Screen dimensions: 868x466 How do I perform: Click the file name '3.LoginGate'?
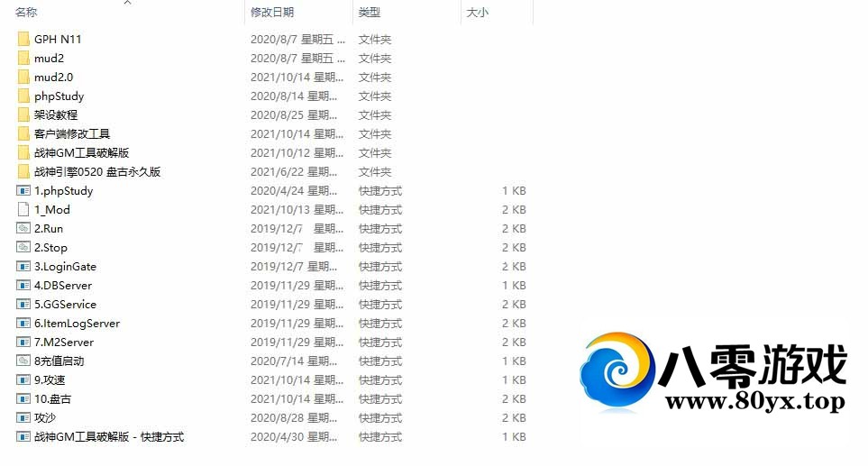tap(65, 267)
